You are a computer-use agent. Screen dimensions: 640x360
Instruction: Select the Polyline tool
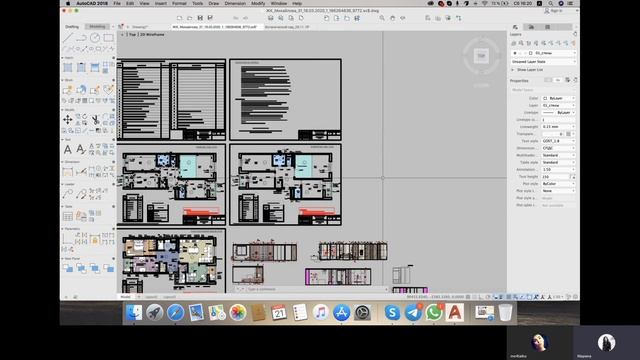tap(81, 38)
